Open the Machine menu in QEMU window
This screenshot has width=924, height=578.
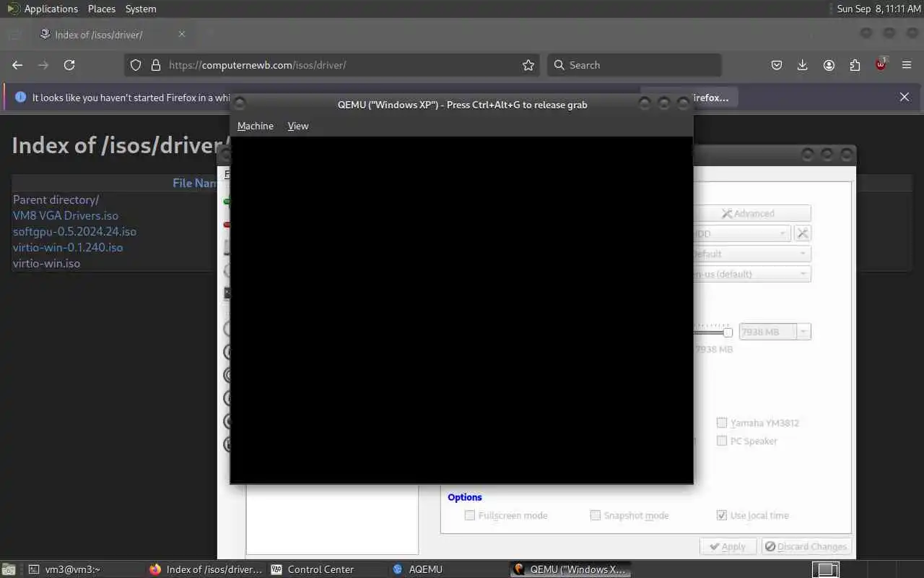pos(256,126)
